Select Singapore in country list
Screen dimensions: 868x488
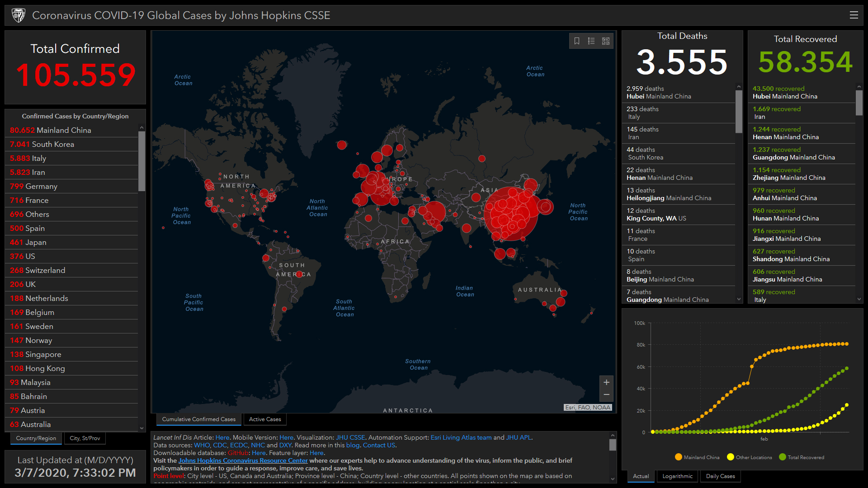pyautogui.click(x=71, y=354)
